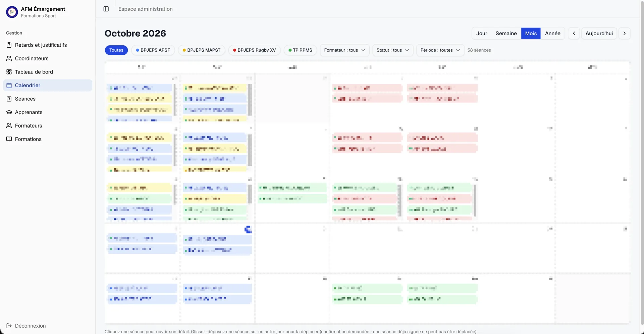Click the 58 séances count
Screen dimensions: 644x334
pyautogui.click(x=479, y=50)
